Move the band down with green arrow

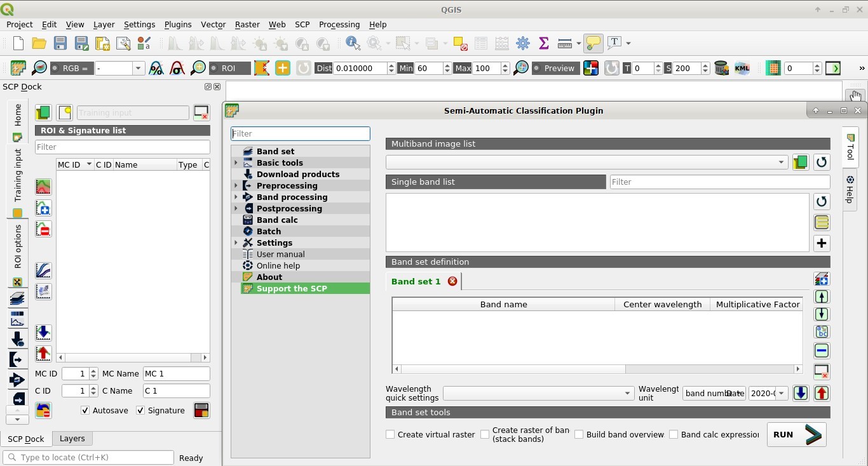point(822,314)
